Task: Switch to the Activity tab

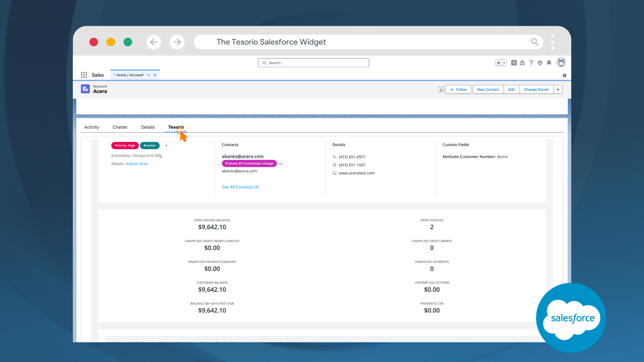Action: [92, 127]
